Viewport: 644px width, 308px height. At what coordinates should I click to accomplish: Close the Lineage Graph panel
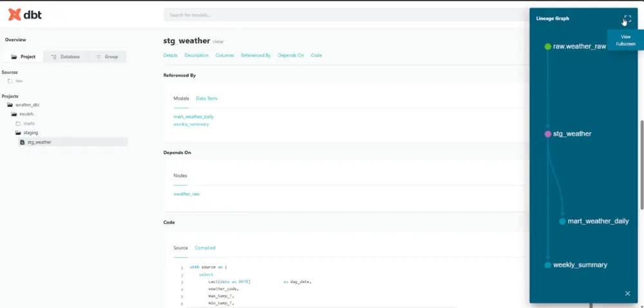click(x=627, y=293)
